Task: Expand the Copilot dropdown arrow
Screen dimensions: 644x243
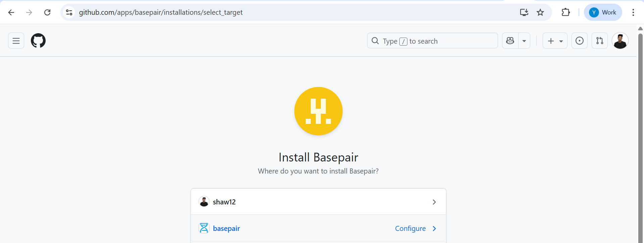Action: point(524,41)
